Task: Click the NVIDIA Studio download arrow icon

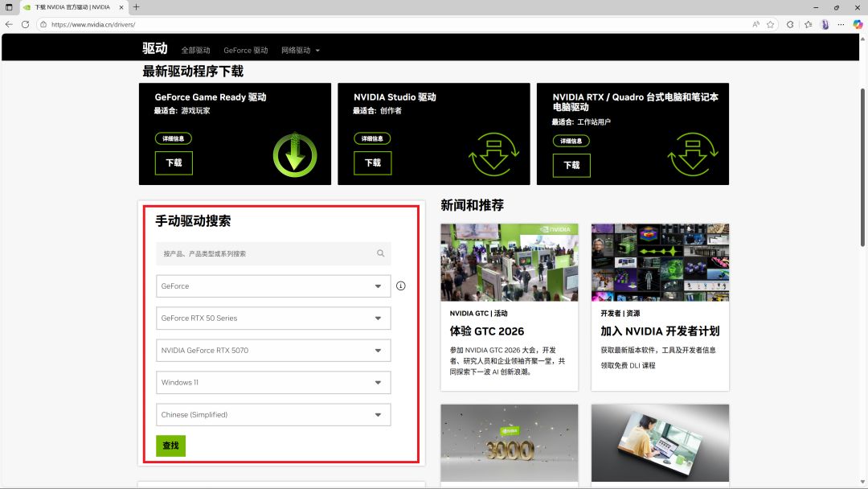Action: 493,154
